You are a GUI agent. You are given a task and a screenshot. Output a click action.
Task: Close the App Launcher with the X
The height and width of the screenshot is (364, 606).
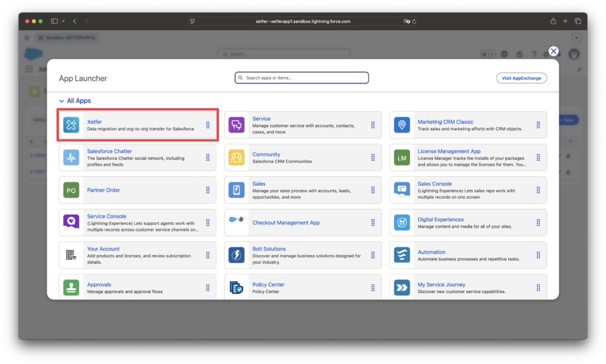point(553,51)
